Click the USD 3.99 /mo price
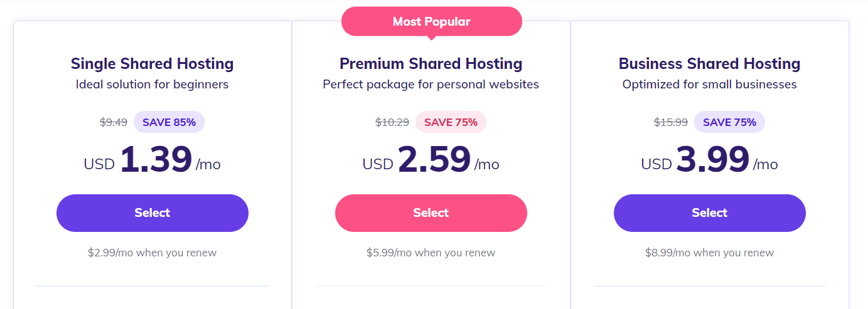Screen dimensions: 868x309 [x=710, y=160]
